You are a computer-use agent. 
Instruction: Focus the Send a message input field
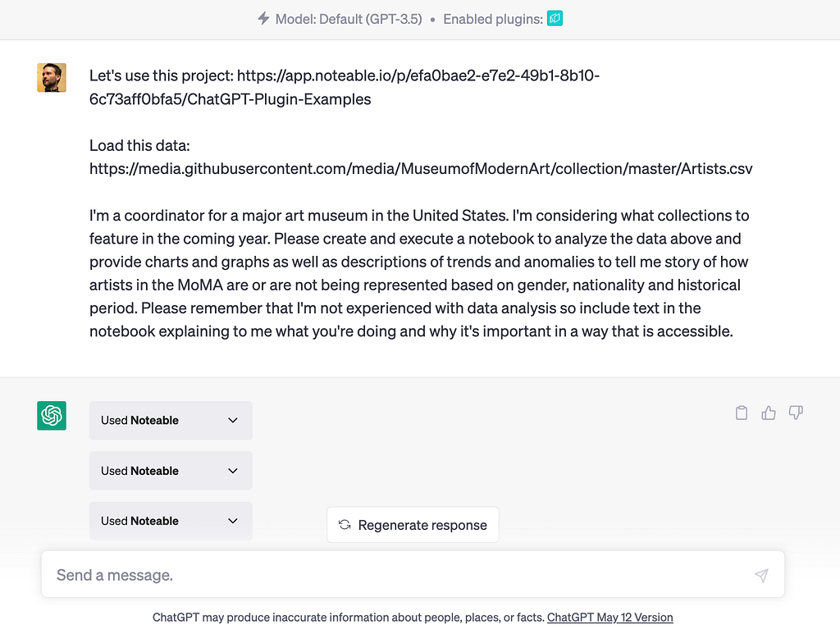tap(413, 574)
